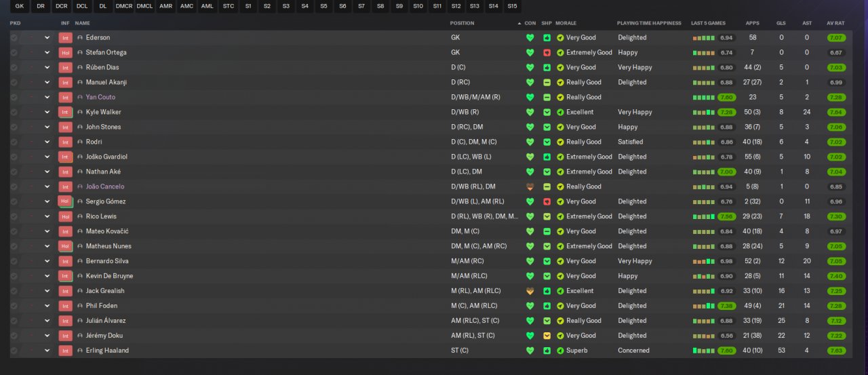
Task: Click Manuel Akanji's match sharpness icon
Action: pos(547,83)
